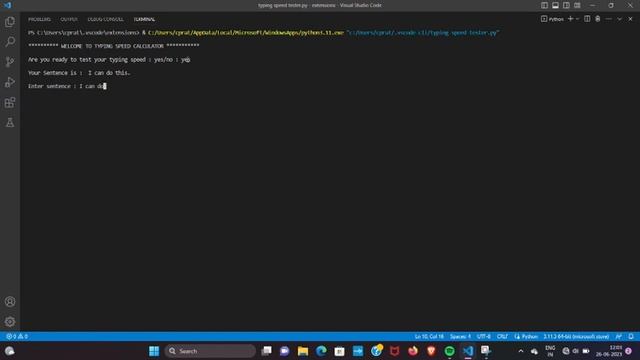The image size is (640, 360).
Task: Click the Visual Studio Code taskbar icon
Action: (468, 351)
